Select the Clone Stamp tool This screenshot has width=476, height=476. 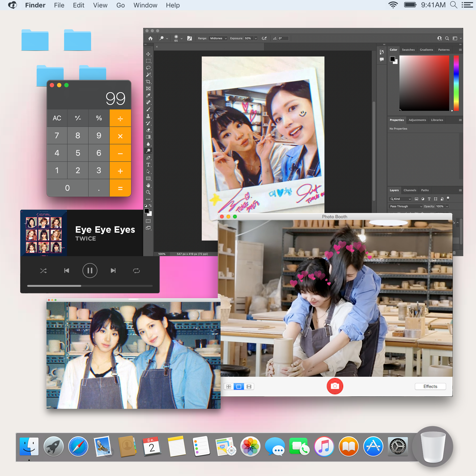tap(148, 116)
